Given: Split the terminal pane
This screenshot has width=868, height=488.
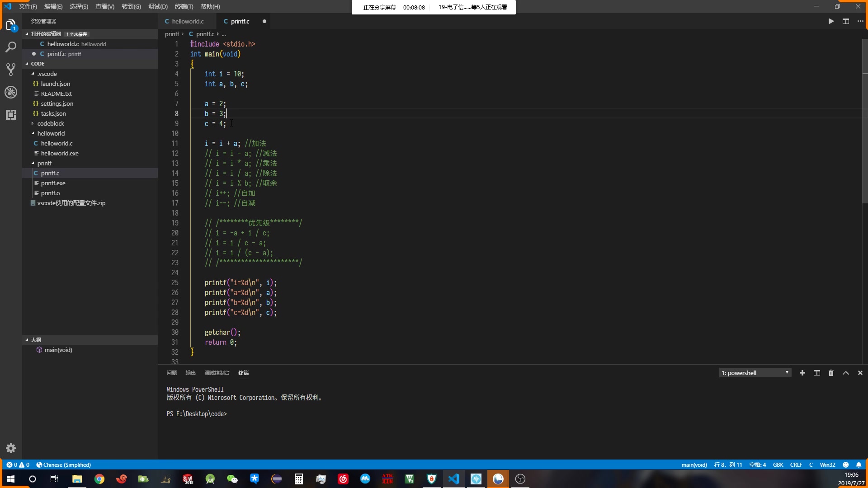Looking at the screenshot, I should coord(817,373).
